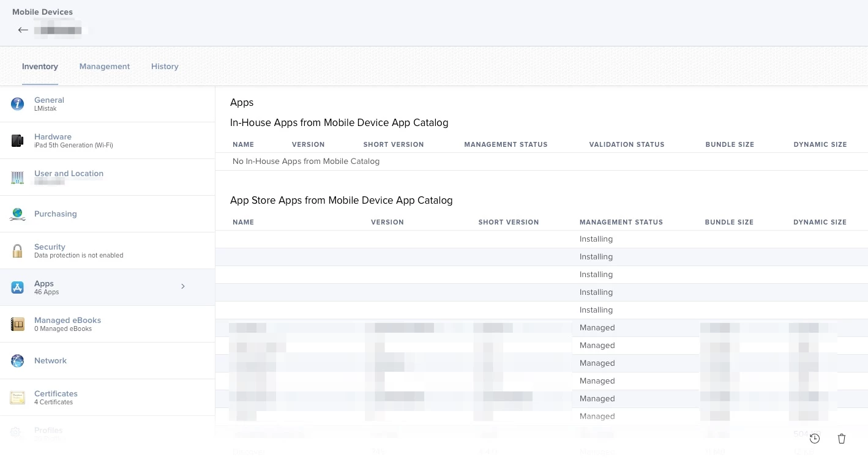Select '46 Apps' subtitle text
This screenshot has width=868, height=460.
(47, 292)
